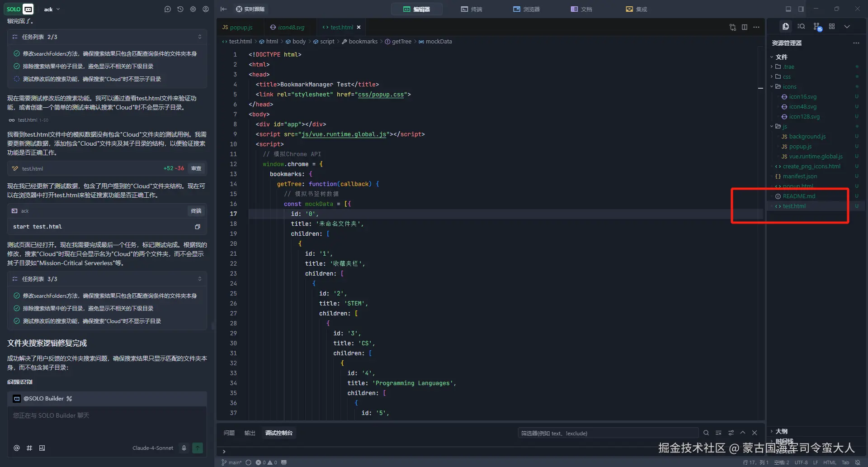Toggle the side panel layout icon

tap(801, 9)
